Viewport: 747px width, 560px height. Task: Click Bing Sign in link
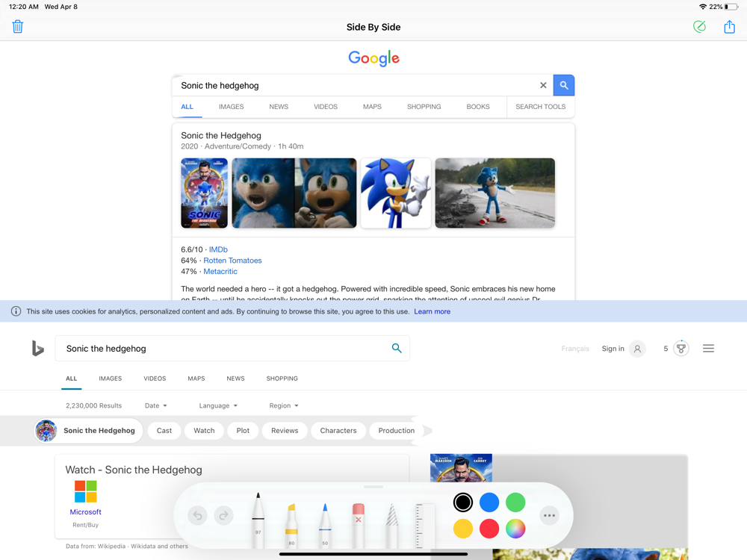coord(613,349)
